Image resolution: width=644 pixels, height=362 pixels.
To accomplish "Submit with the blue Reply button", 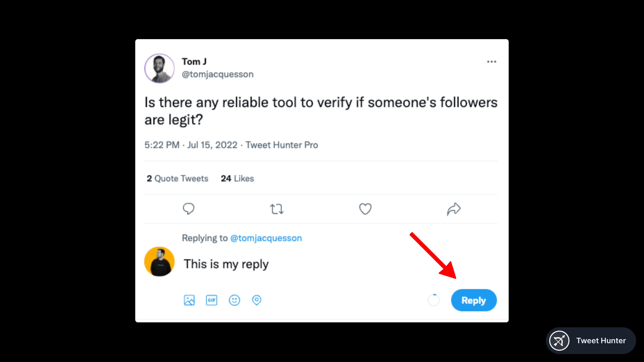I will pyautogui.click(x=474, y=300).
